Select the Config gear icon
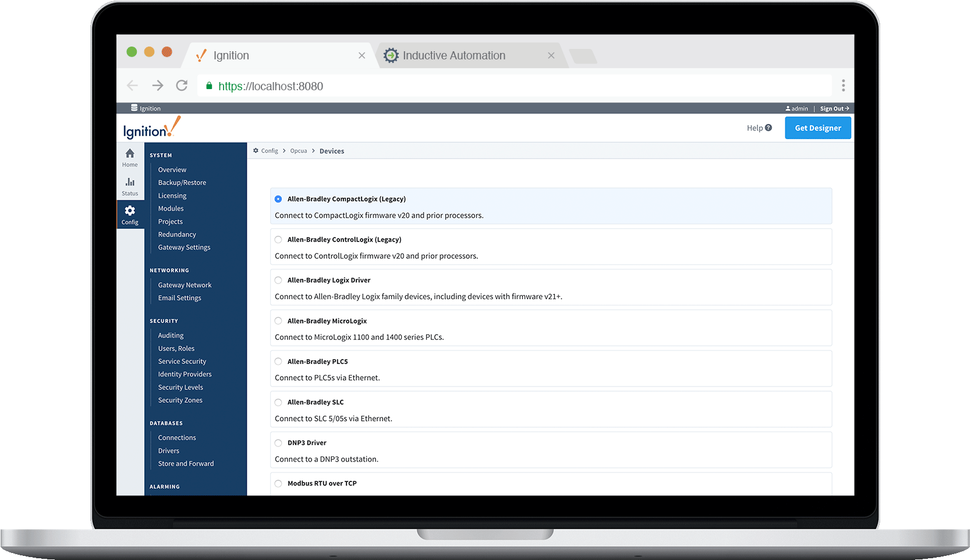Image resolution: width=971 pixels, height=560 pixels. tap(130, 211)
